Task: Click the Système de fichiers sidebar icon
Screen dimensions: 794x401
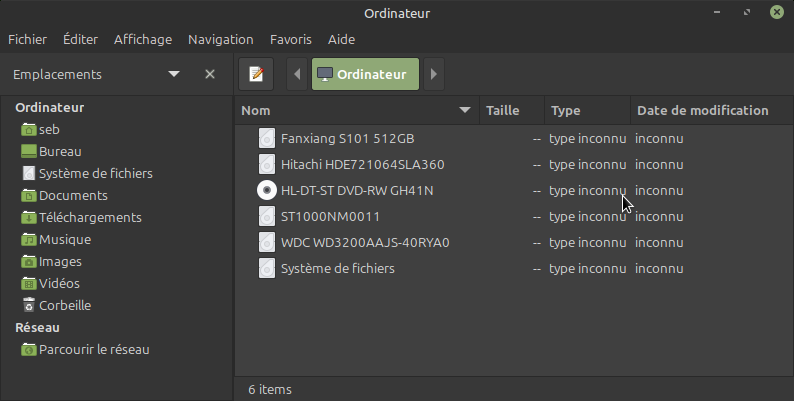Action: click(29, 174)
